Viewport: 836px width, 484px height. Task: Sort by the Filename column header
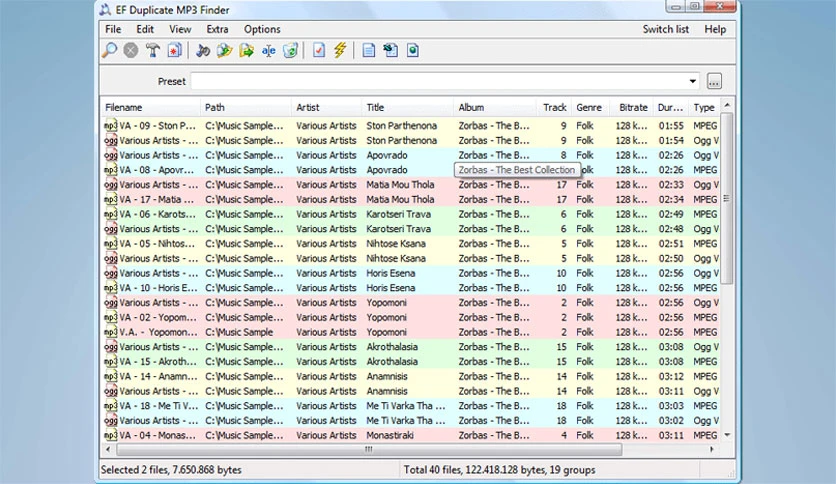tap(150, 107)
